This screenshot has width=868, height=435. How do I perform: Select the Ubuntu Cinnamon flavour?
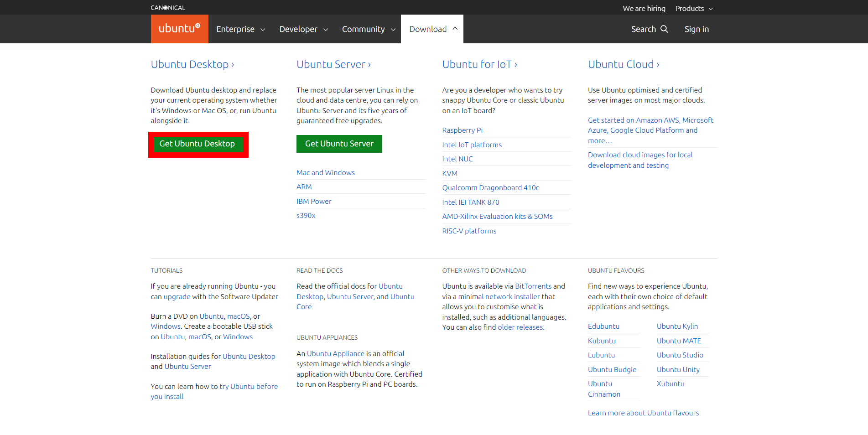tap(604, 389)
